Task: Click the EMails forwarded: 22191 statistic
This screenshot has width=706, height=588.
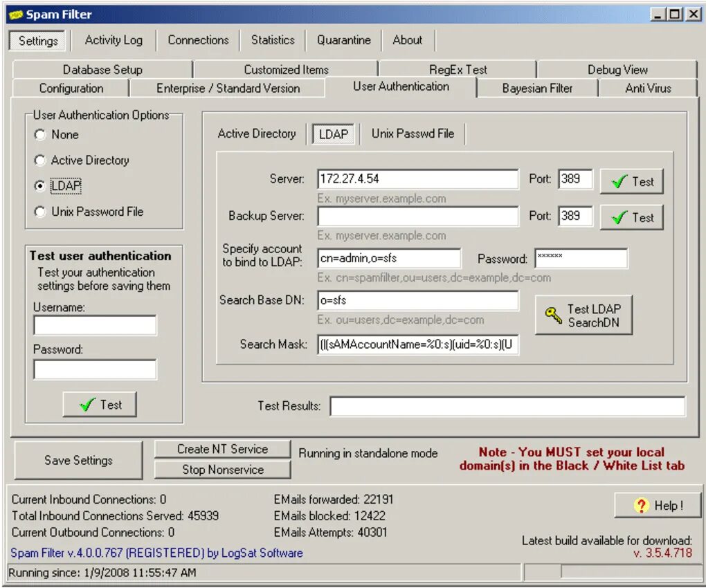Action: pyautogui.click(x=334, y=499)
